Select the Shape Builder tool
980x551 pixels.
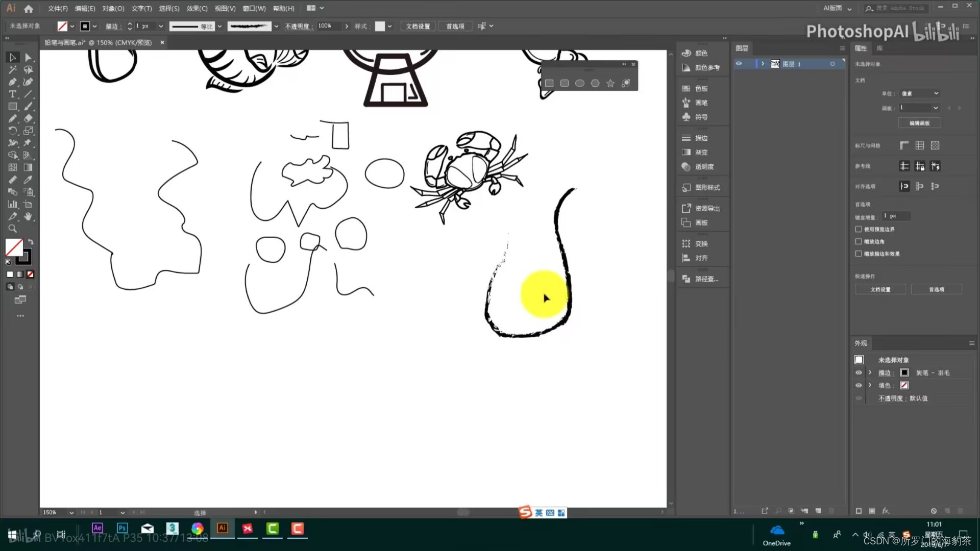tap(13, 156)
